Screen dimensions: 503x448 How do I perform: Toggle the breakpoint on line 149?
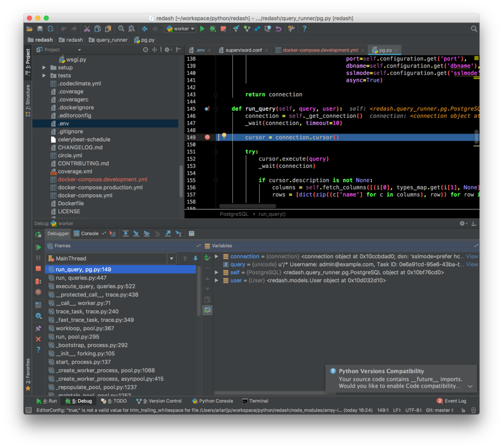(208, 137)
